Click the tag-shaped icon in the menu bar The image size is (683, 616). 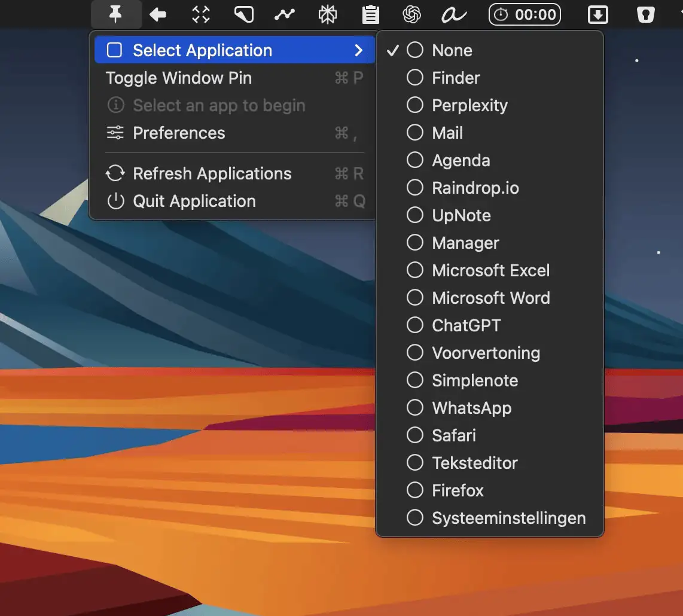243,15
